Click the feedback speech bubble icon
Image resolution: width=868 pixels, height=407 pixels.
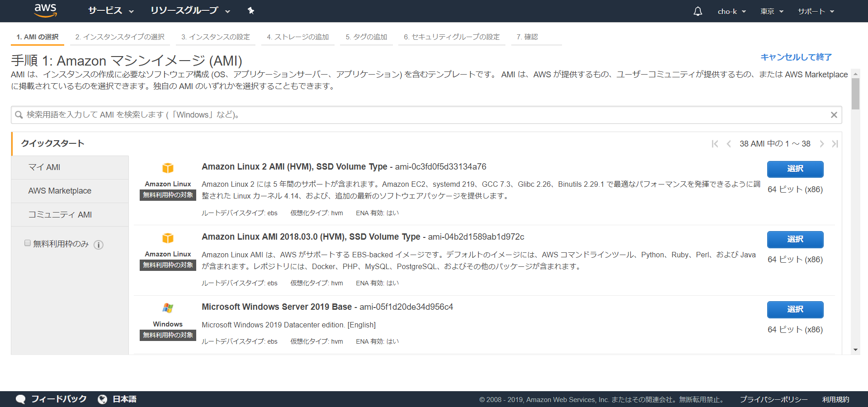[x=21, y=399]
